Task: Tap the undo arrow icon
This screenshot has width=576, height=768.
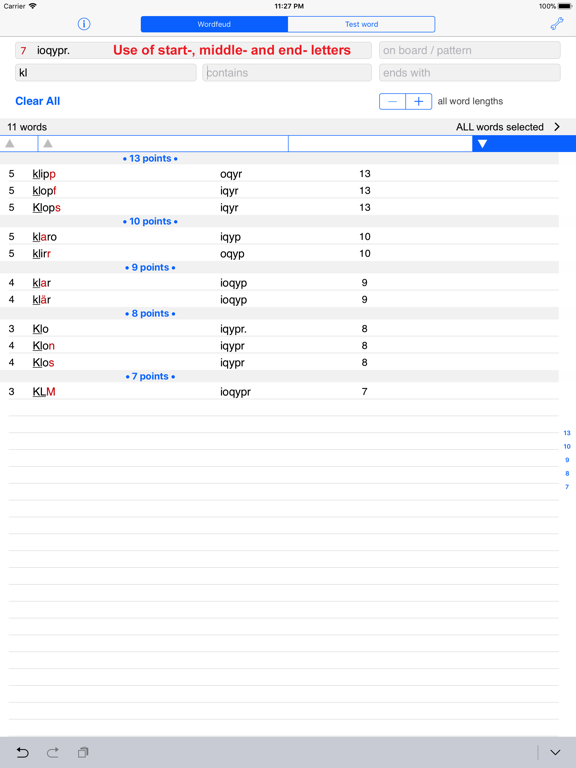Action: [x=23, y=752]
